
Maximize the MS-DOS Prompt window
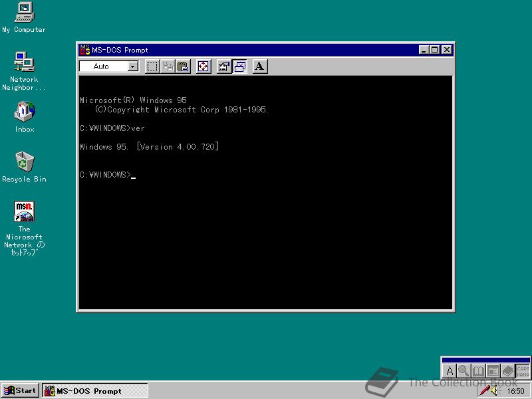(x=434, y=50)
